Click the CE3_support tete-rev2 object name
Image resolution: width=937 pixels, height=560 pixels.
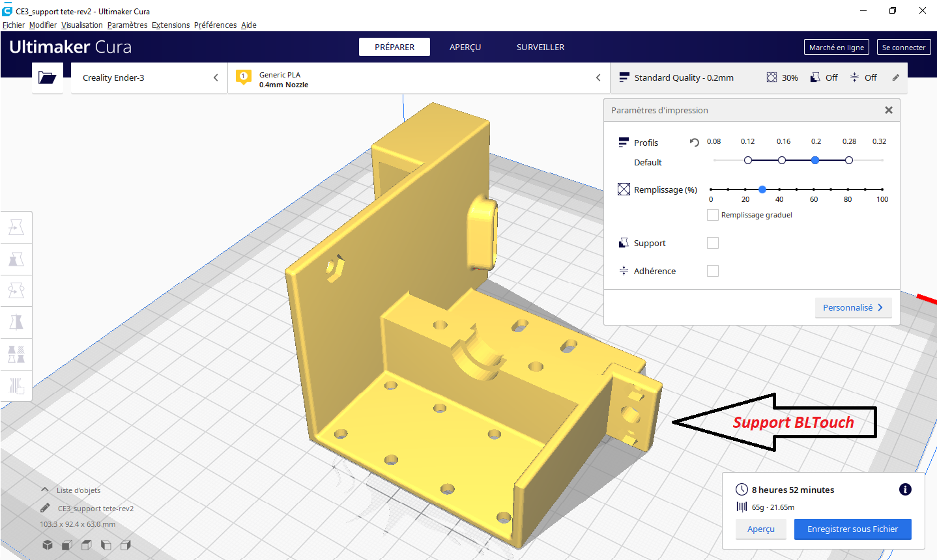click(x=96, y=509)
